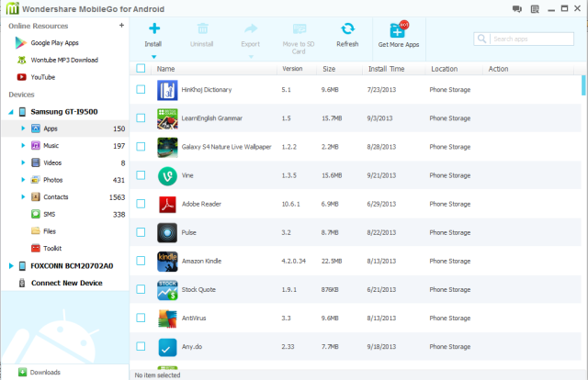The height and width of the screenshot is (380, 588).
Task: Check the Stock Quote checkbox
Action: pyautogui.click(x=141, y=289)
